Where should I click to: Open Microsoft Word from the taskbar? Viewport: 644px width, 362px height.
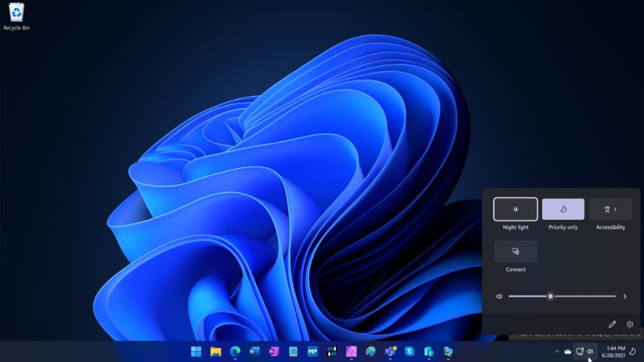click(254, 351)
